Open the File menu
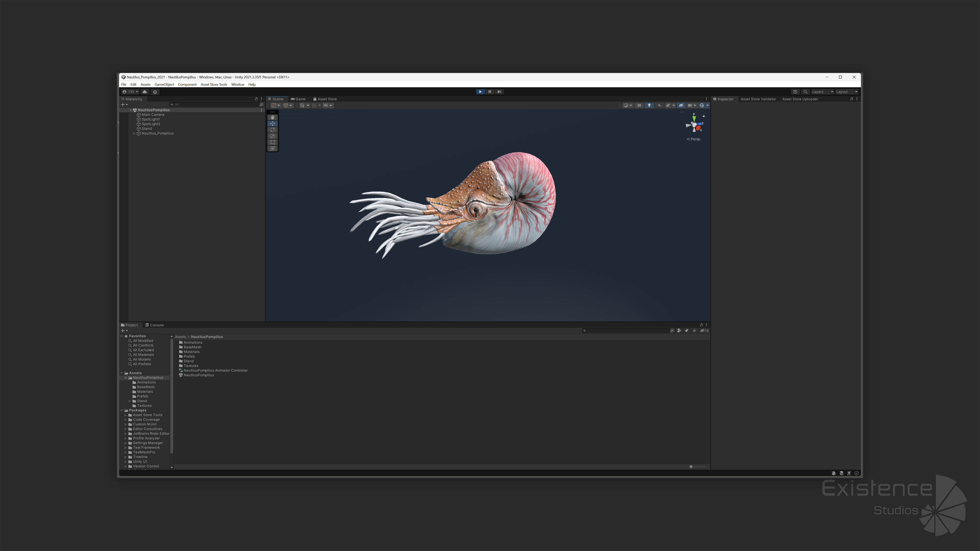The height and width of the screenshot is (551, 980). coord(124,84)
